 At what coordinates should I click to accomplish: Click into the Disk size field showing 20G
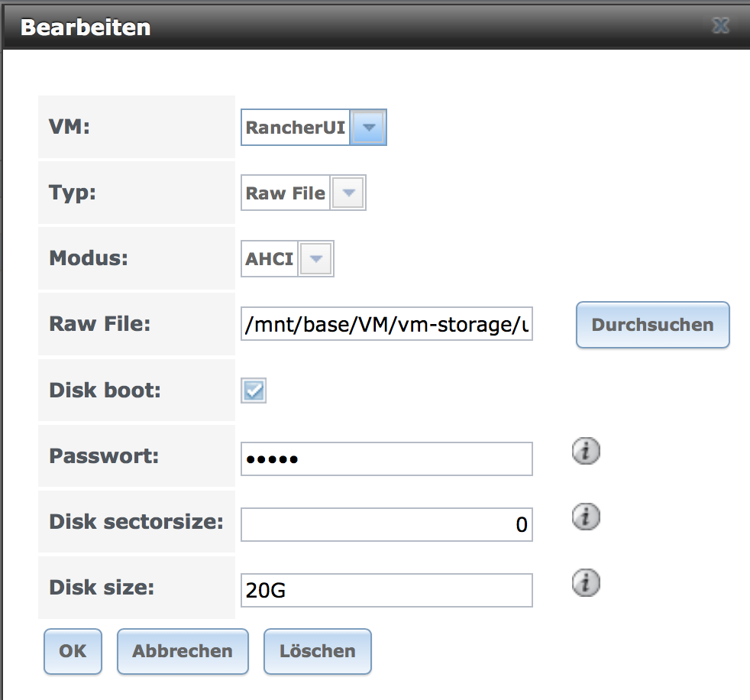386,590
